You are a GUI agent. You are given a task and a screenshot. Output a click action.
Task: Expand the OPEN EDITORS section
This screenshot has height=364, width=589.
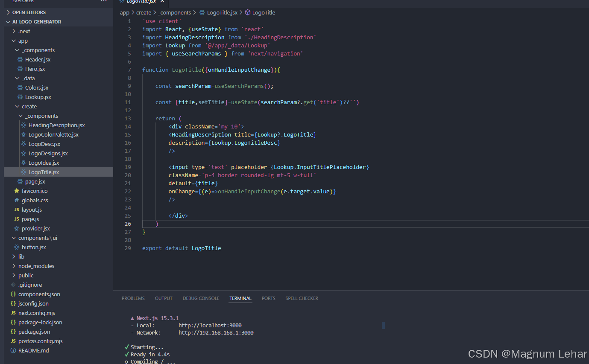click(9, 12)
